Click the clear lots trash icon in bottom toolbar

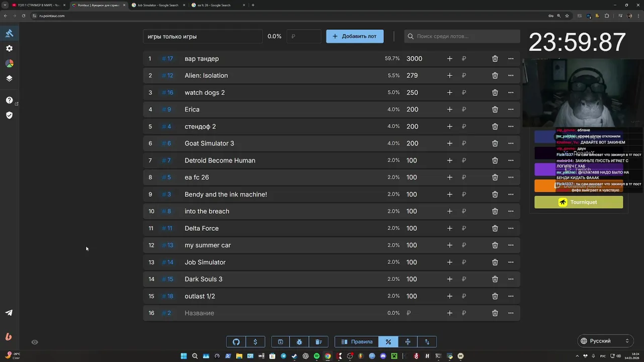coord(318,342)
